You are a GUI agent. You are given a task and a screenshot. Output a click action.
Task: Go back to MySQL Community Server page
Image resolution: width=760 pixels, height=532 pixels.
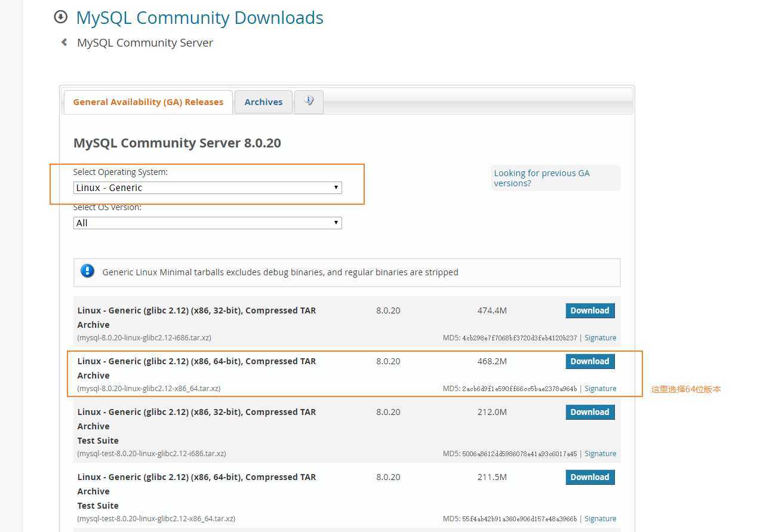coord(145,42)
